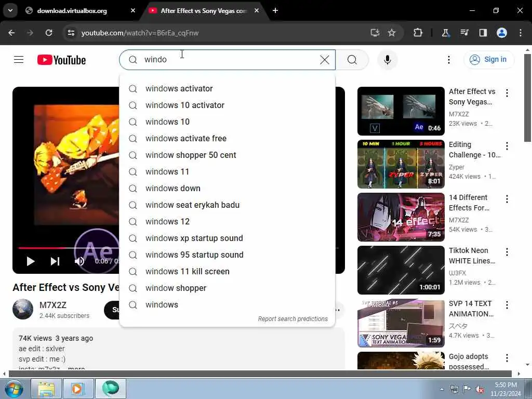Reload the current page
The width and height of the screenshot is (532, 399).
pos(49,33)
